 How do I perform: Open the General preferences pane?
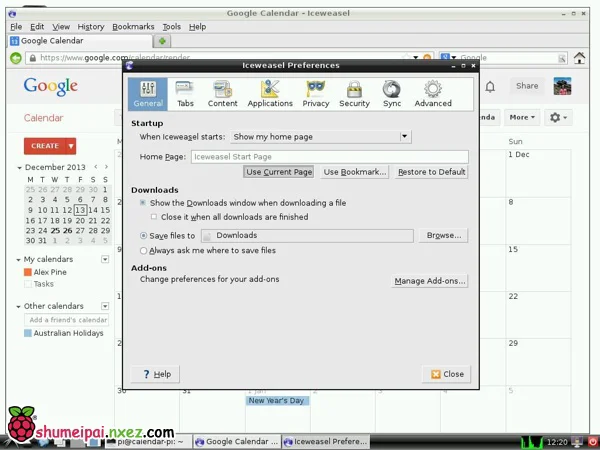148,94
